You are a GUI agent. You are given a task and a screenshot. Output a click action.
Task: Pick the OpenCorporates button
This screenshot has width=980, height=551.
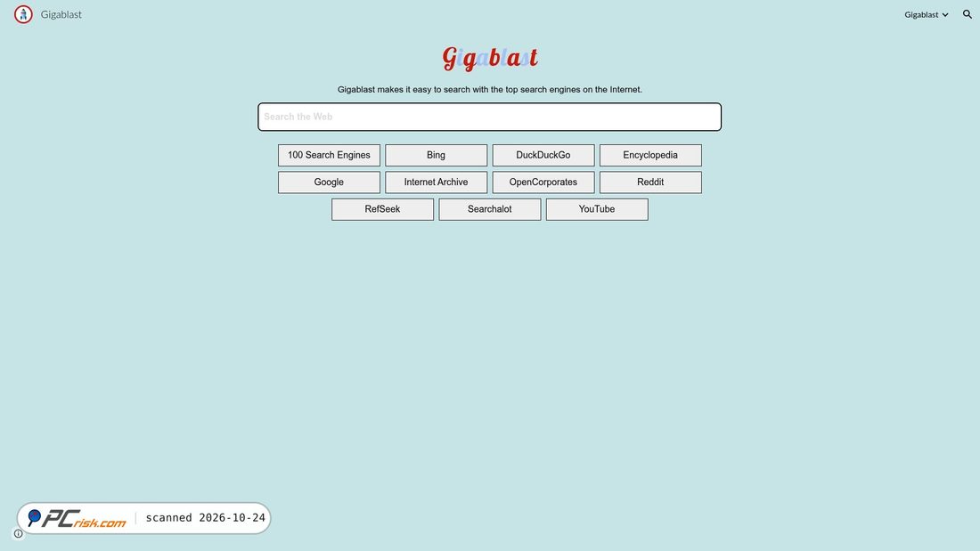tap(543, 182)
